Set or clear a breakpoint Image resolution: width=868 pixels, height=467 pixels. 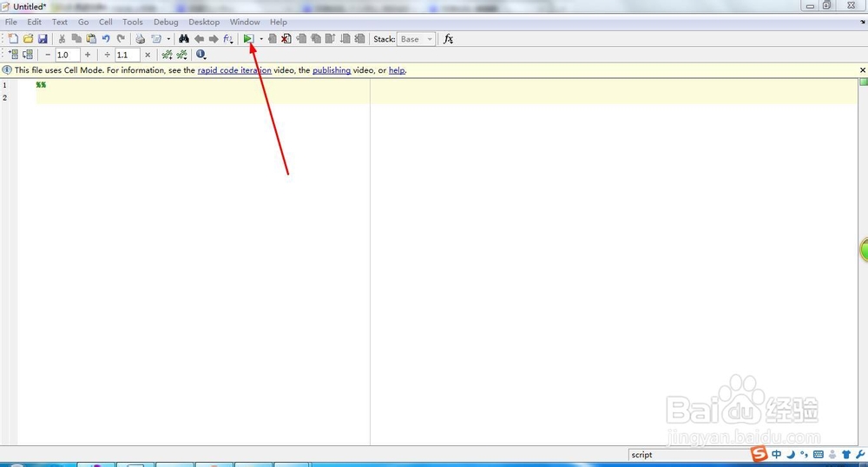(272, 39)
